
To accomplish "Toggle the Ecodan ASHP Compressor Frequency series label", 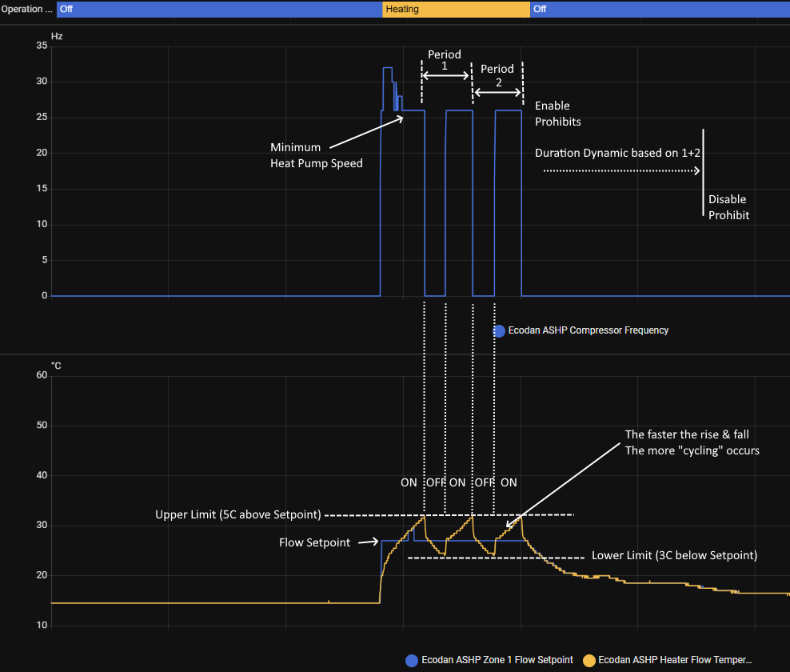I will coord(588,330).
